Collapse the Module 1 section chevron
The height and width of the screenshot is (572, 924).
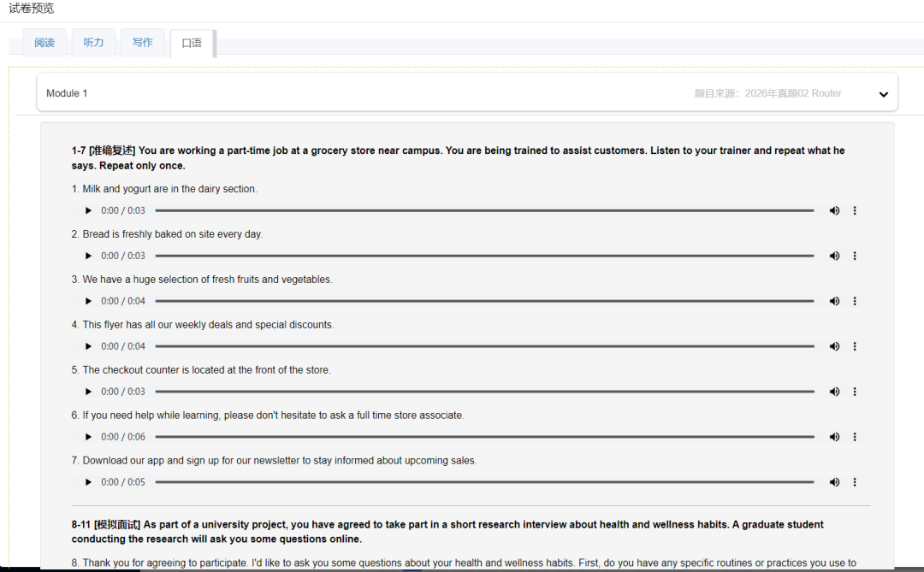pyautogui.click(x=884, y=94)
